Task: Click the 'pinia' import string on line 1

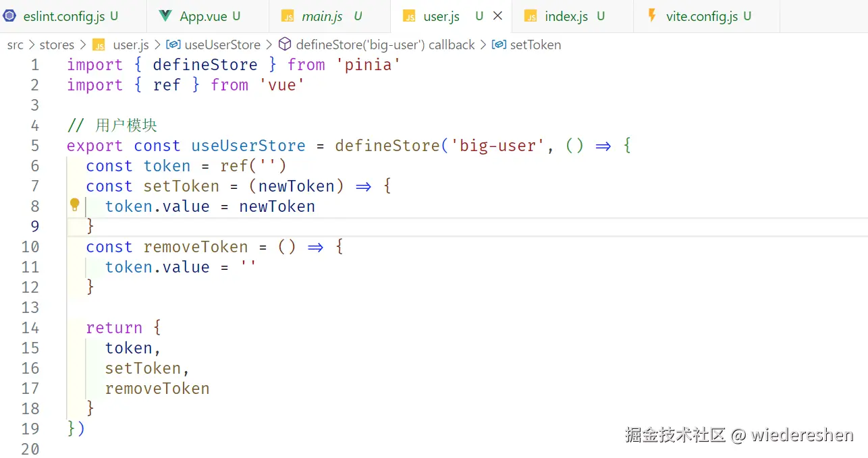Action: (369, 65)
